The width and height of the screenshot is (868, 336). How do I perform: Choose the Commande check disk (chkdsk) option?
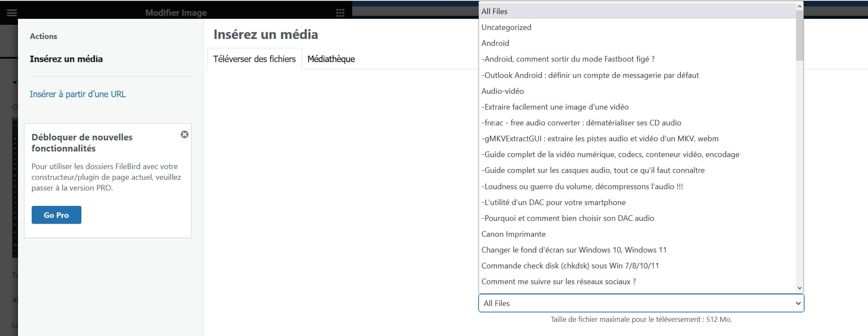[570, 266]
